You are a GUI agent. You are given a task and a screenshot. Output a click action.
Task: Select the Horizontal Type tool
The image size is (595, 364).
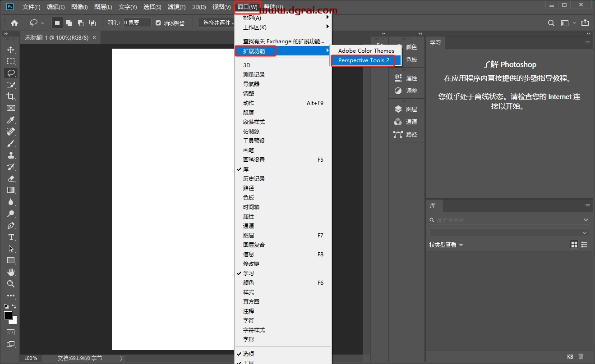pos(11,237)
